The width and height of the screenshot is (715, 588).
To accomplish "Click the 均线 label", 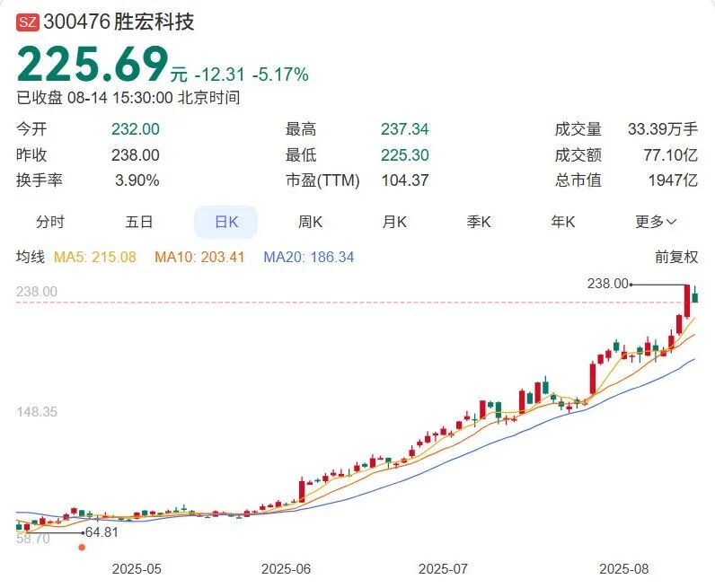I will pos(31,257).
